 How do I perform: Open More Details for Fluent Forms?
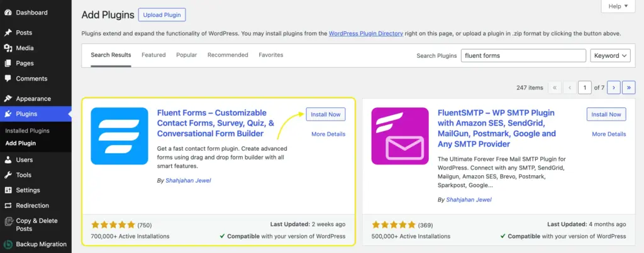pyautogui.click(x=328, y=134)
